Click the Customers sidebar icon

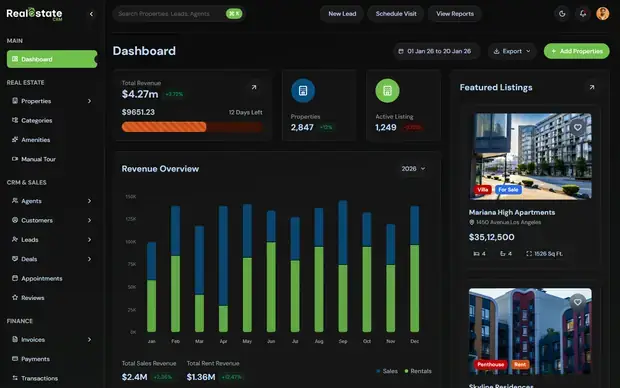(x=15, y=220)
